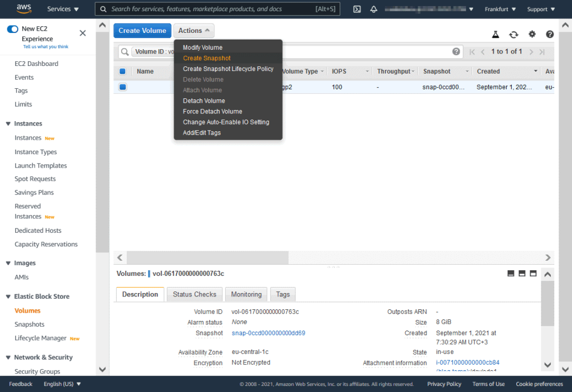Open the English (US) language dropdown
572x392 pixels.
[x=61, y=384]
